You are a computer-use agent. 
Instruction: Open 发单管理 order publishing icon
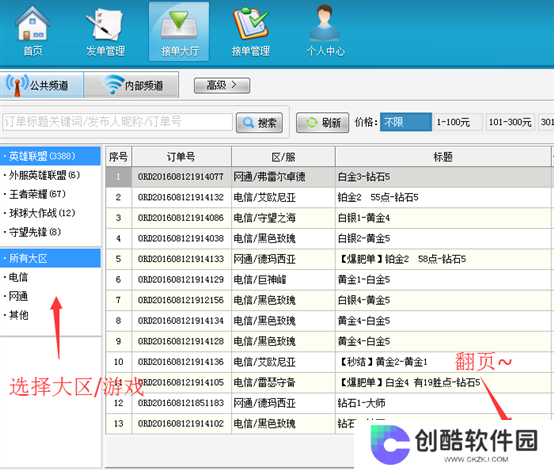pyautogui.click(x=105, y=31)
